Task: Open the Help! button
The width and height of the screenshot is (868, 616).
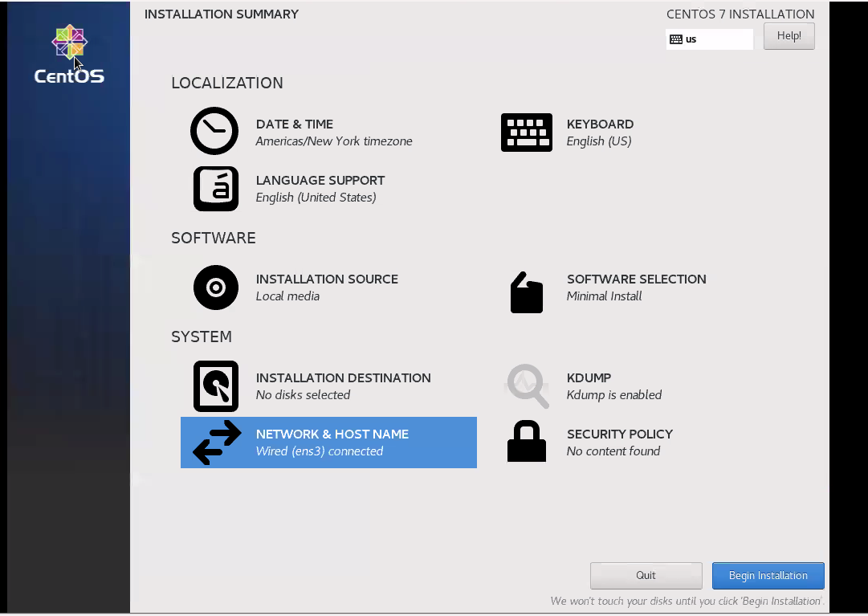Action: (789, 36)
